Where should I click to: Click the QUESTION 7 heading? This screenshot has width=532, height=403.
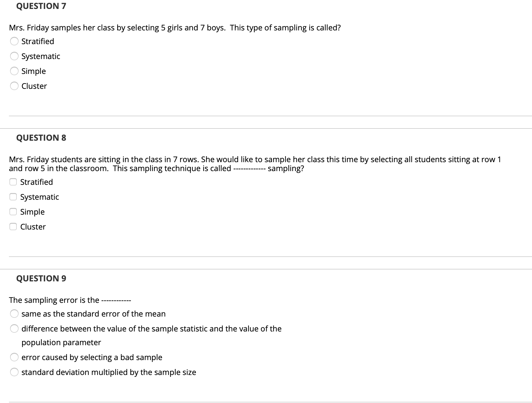41,6
